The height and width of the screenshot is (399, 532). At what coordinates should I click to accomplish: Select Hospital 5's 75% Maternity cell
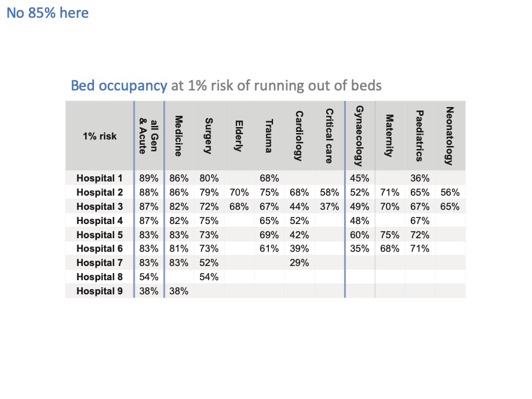[x=390, y=235]
